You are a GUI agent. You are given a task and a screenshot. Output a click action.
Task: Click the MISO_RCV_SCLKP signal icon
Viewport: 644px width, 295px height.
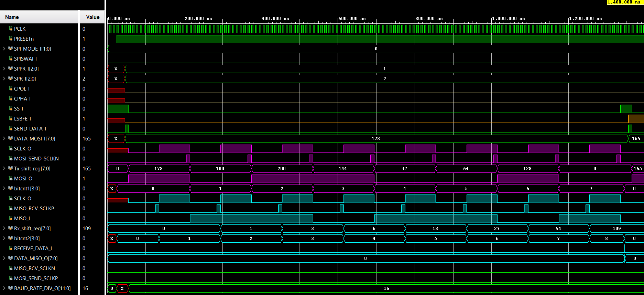coord(11,209)
